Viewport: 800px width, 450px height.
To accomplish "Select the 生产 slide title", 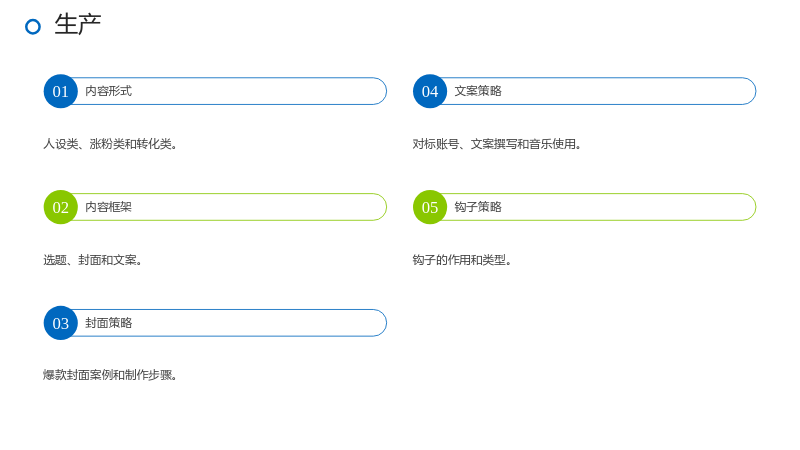I will click(x=78, y=24).
